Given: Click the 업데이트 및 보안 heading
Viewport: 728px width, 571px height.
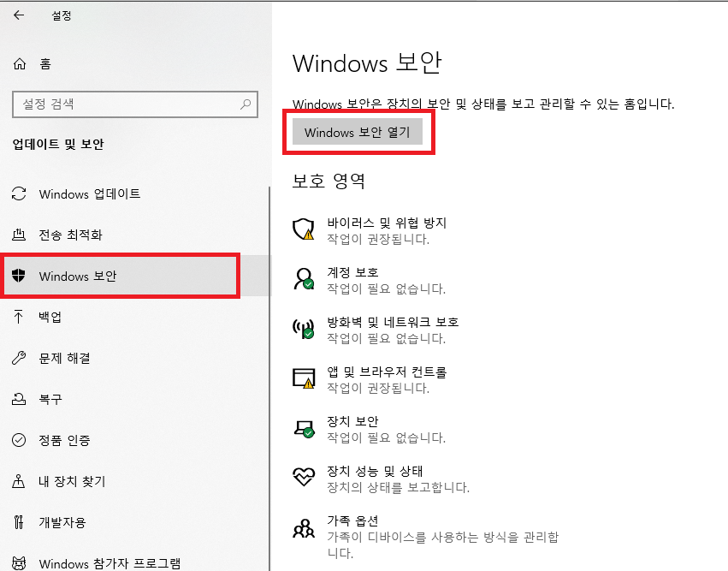Looking at the screenshot, I should point(58,144).
